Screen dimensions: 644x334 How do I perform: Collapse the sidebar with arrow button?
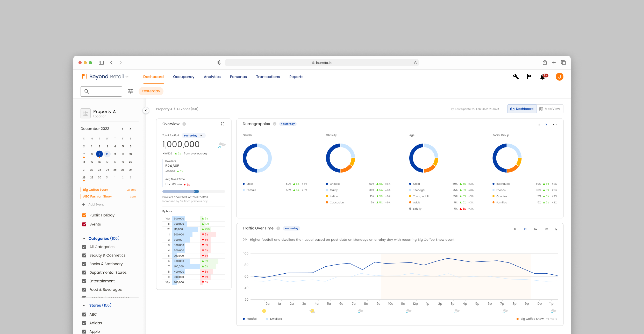(146, 110)
